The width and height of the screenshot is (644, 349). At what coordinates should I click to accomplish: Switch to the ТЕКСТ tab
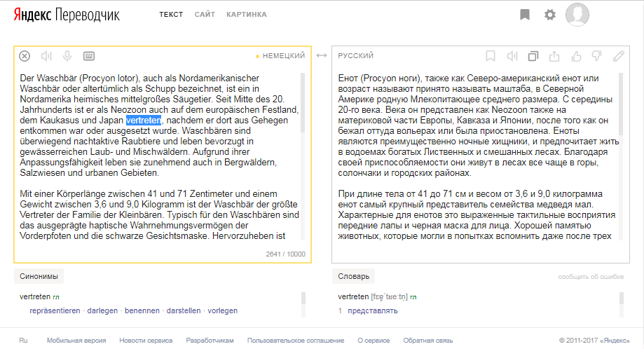click(171, 15)
